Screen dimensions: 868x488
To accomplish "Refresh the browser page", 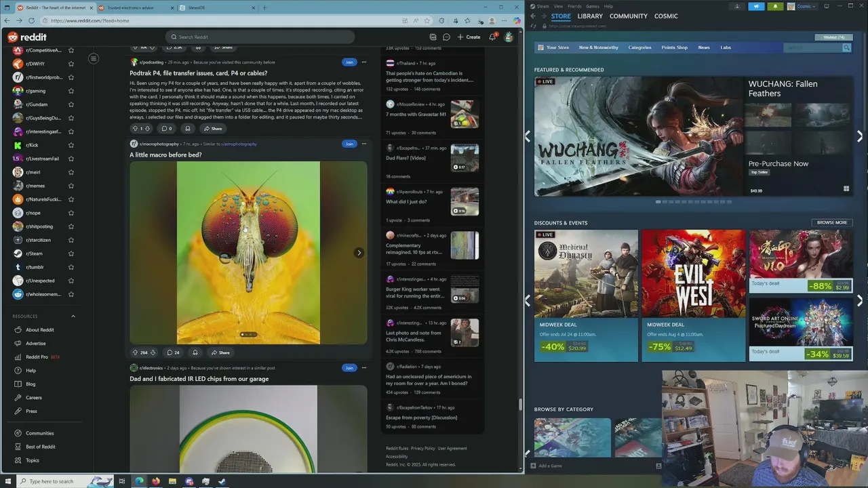I will pyautogui.click(x=31, y=20).
